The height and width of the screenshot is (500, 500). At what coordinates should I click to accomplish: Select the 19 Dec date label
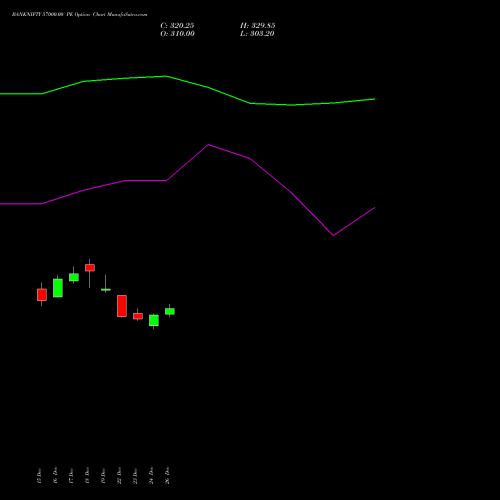103,476
